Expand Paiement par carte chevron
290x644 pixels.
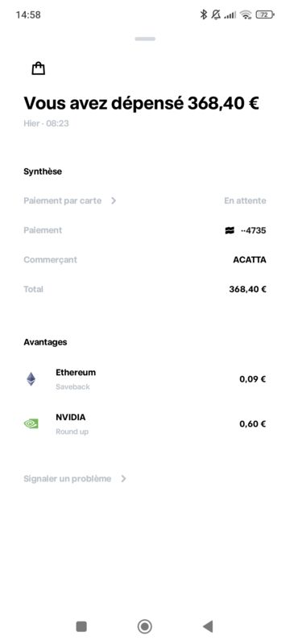pyautogui.click(x=114, y=200)
